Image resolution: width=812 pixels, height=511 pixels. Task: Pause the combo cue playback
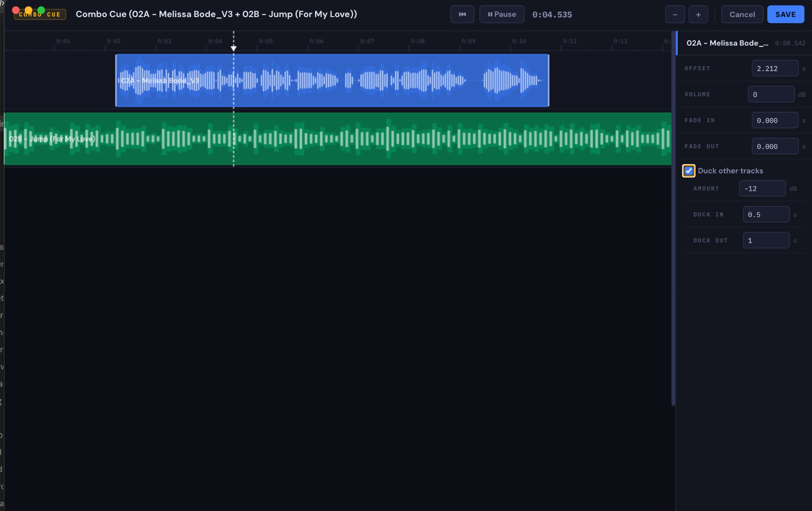click(x=502, y=14)
